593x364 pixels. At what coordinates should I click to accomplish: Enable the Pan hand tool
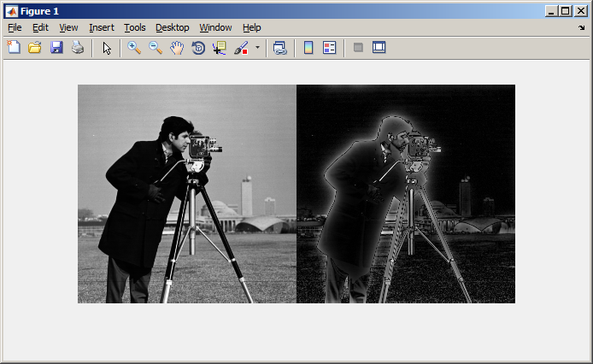tap(177, 48)
